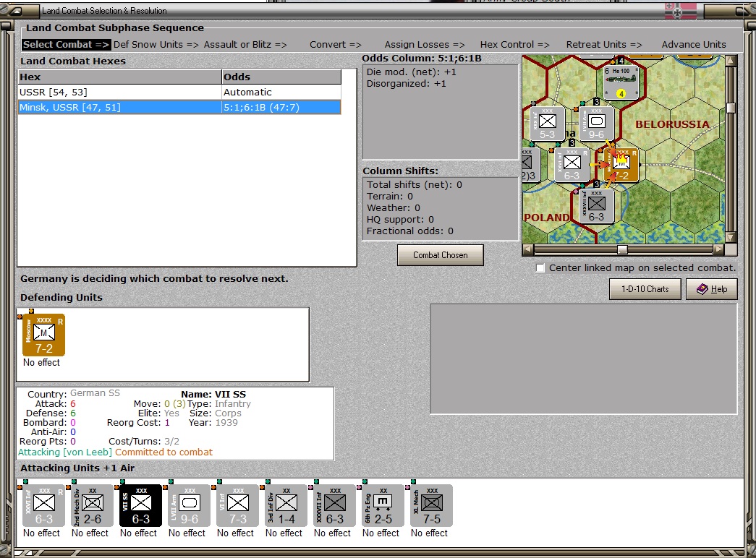The width and height of the screenshot is (756, 558).
Task: Click the window menu icon in title bar
Action: pyautogui.click(x=16, y=11)
